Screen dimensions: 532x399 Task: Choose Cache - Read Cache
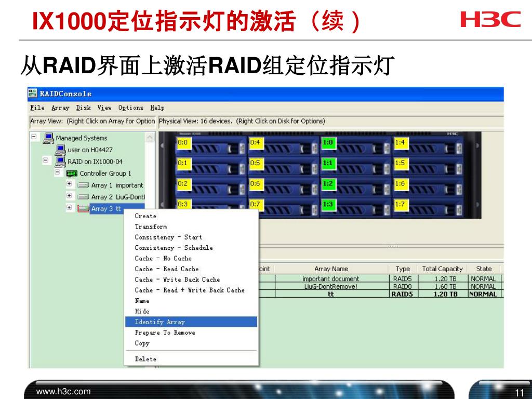pos(191,269)
